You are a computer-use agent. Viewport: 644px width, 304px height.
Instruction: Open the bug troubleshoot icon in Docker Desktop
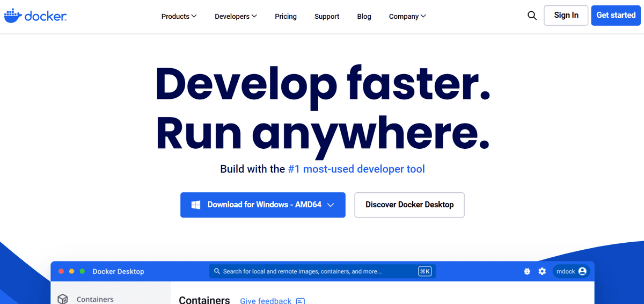(527, 271)
